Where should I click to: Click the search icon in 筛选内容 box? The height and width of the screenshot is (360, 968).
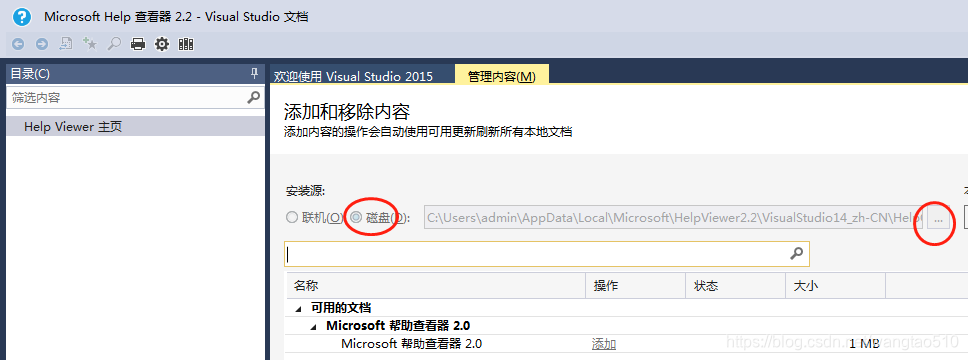(253, 98)
